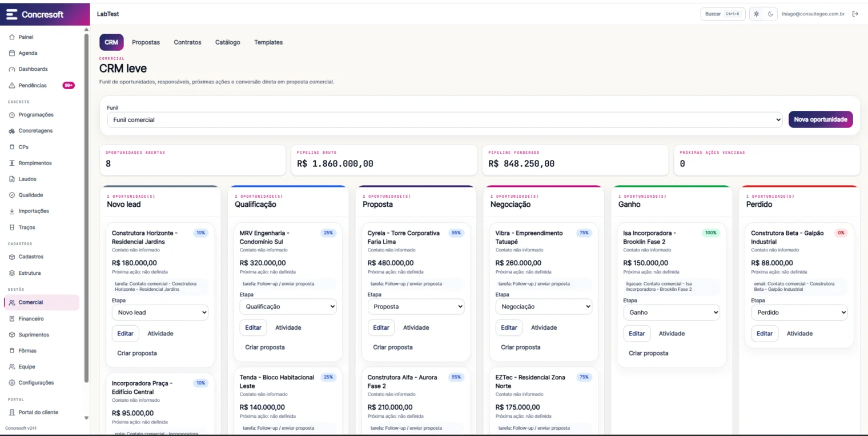The image size is (868, 436).
Task: Click the 100% badge on Isa Incorporadora card
Action: 710,233
